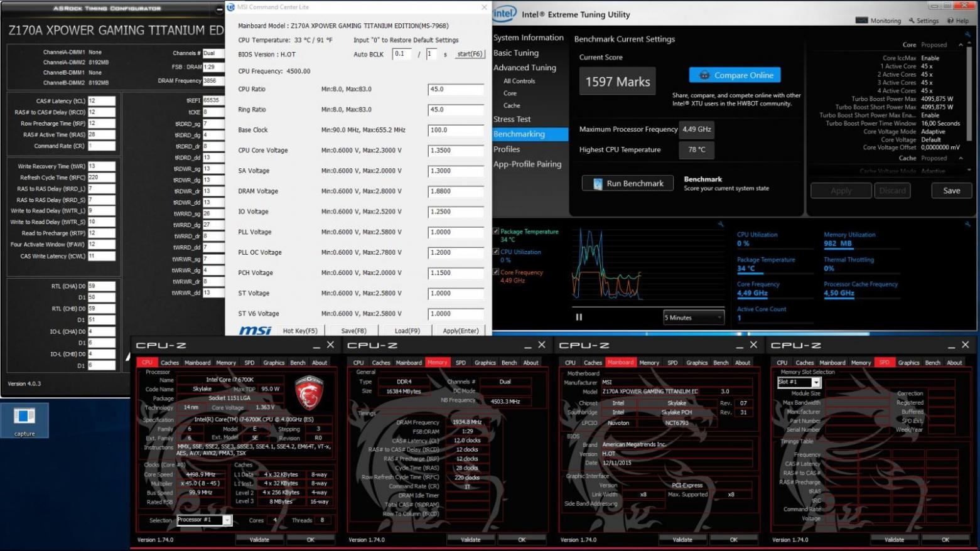Open Profiles in XTU sidebar
This screenshot has width=980, height=551.
[x=507, y=149]
